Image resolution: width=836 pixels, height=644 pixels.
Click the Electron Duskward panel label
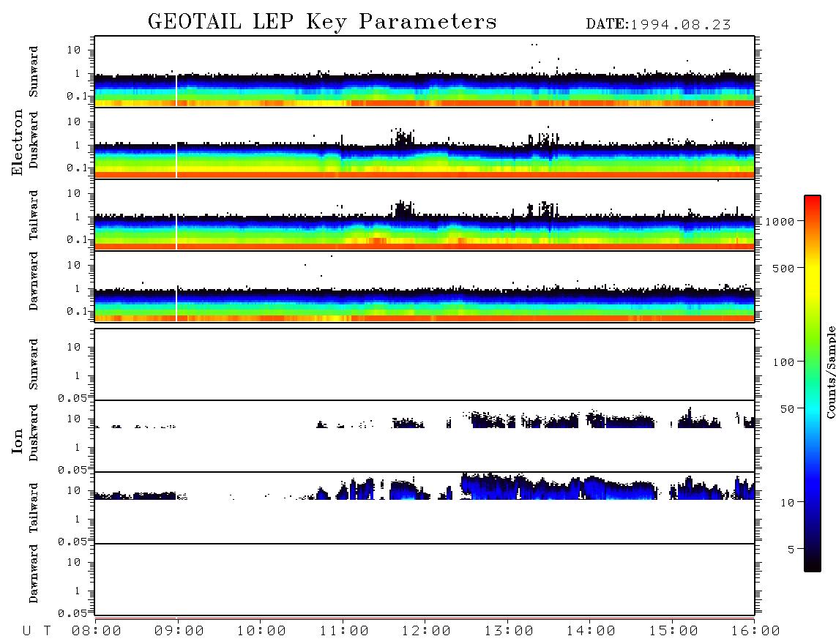coord(33,140)
